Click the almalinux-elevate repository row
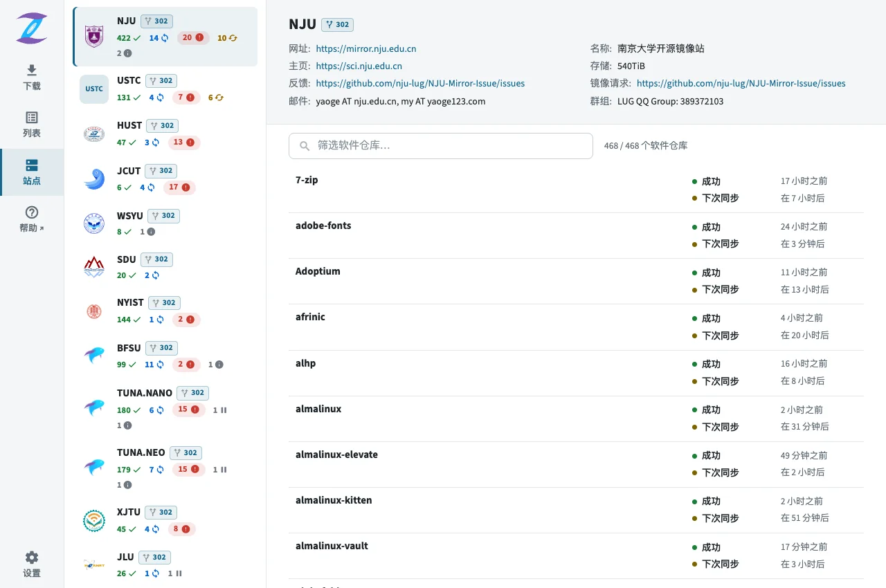 point(576,464)
